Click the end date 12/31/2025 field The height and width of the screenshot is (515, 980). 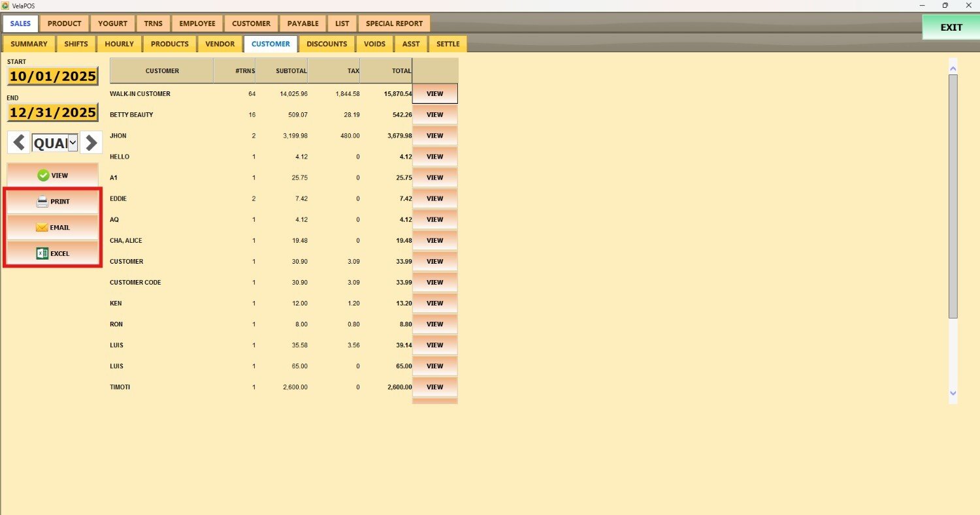(x=52, y=112)
